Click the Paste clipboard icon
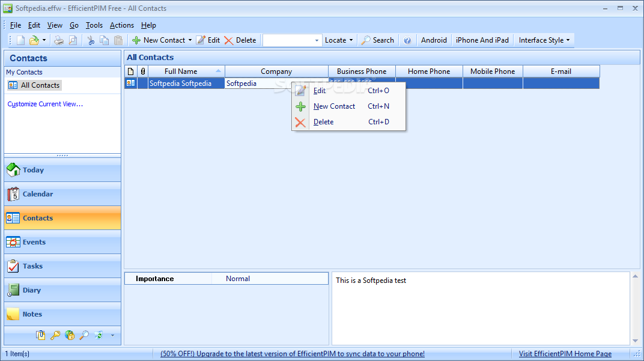 tap(118, 40)
